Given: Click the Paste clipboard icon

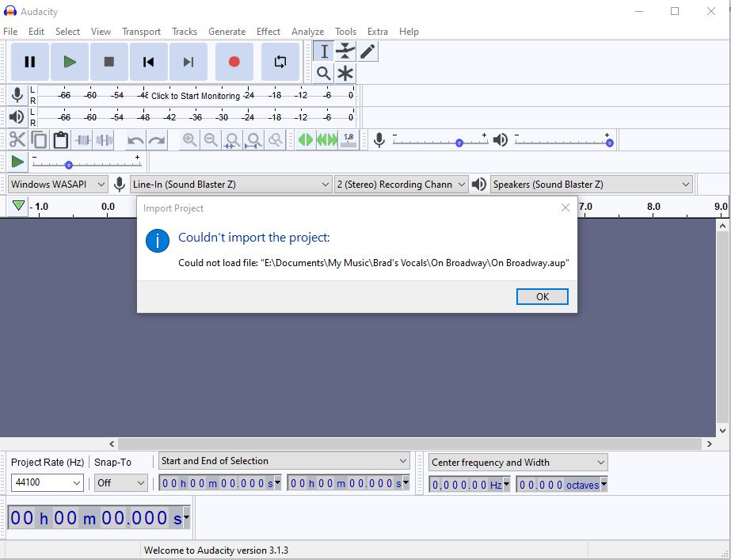Looking at the screenshot, I should coord(61,140).
